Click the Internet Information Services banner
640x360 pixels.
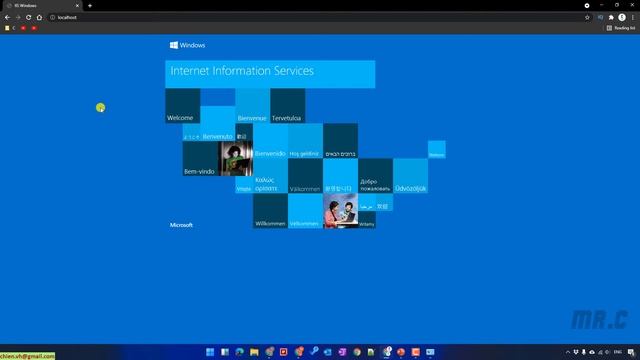point(270,74)
